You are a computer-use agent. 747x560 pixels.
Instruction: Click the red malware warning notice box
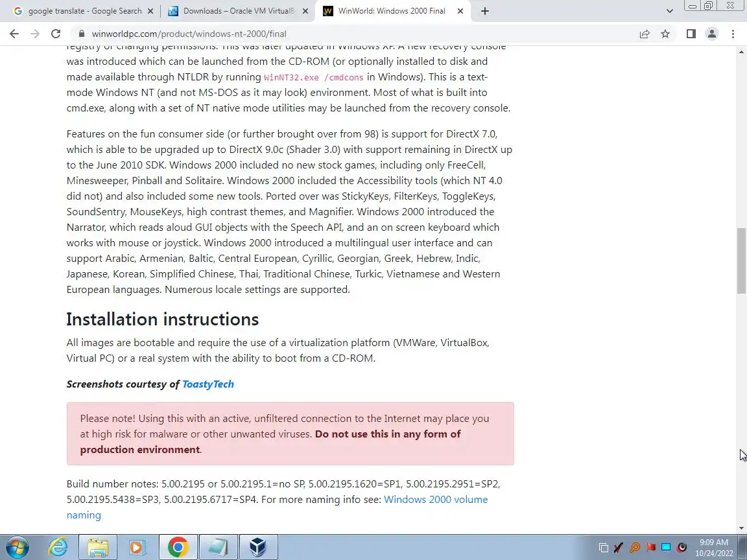(x=290, y=434)
